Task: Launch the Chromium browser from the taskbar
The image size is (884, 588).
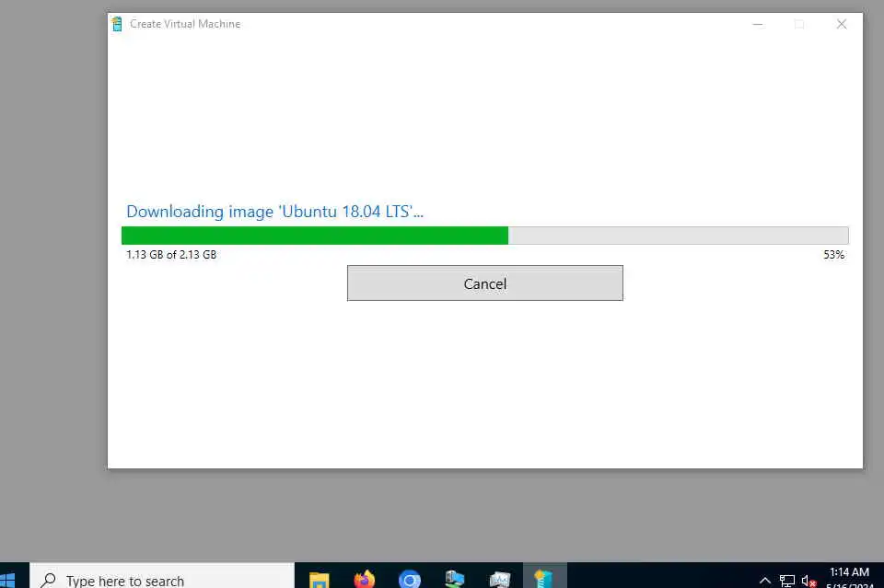Action: (409, 579)
